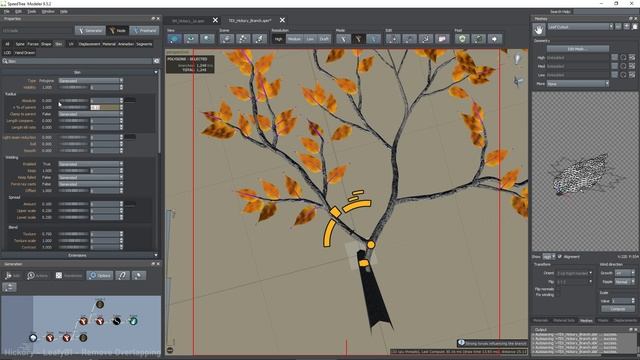The width and height of the screenshot is (640, 360).
Task: Collapse the Skin section header arrow
Action: [x=156, y=72]
